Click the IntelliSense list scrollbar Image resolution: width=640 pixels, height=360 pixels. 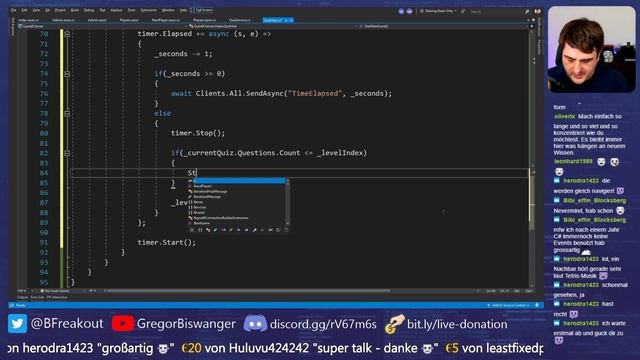pos(288,202)
